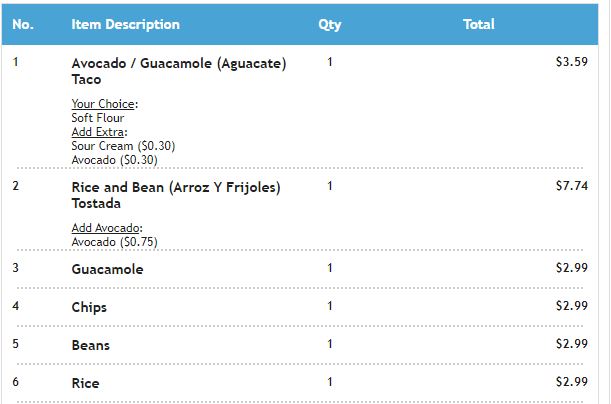Click the Qty column header
The height and width of the screenshot is (404, 611).
click(330, 25)
